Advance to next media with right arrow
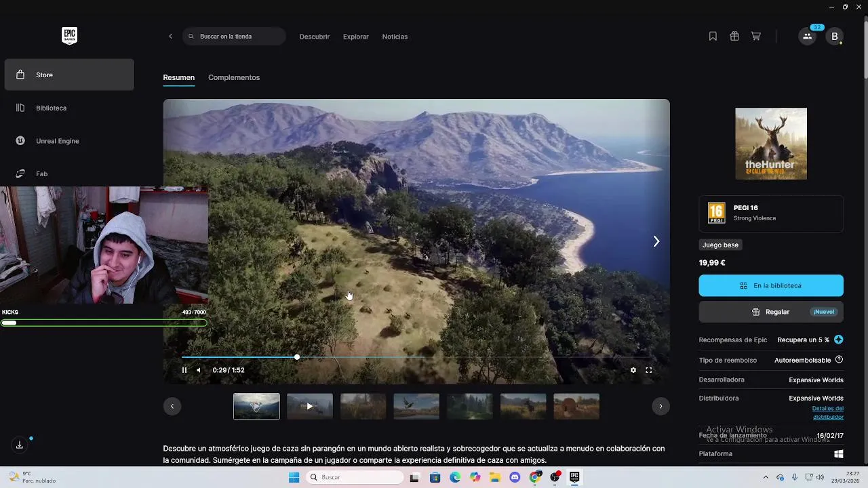The image size is (868, 488). (656, 241)
